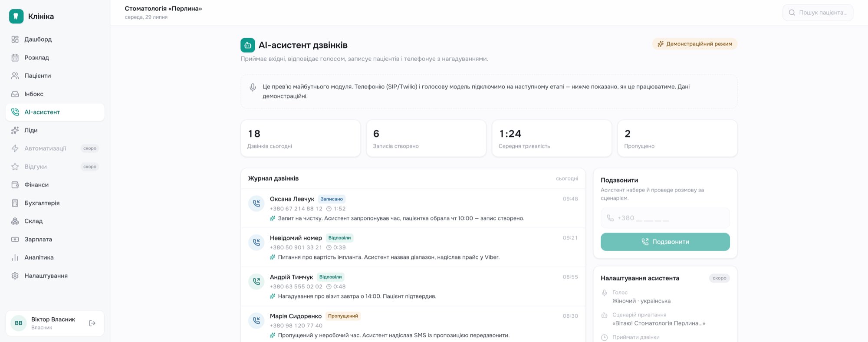This screenshot has height=342, width=868.
Task: Click the tooth logo icon next to Клініка
Action: tap(16, 16)
